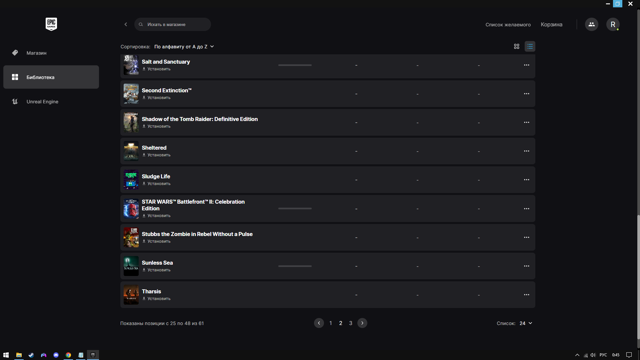Focus the store search field

pyautogui.click(x=173, y=24)
